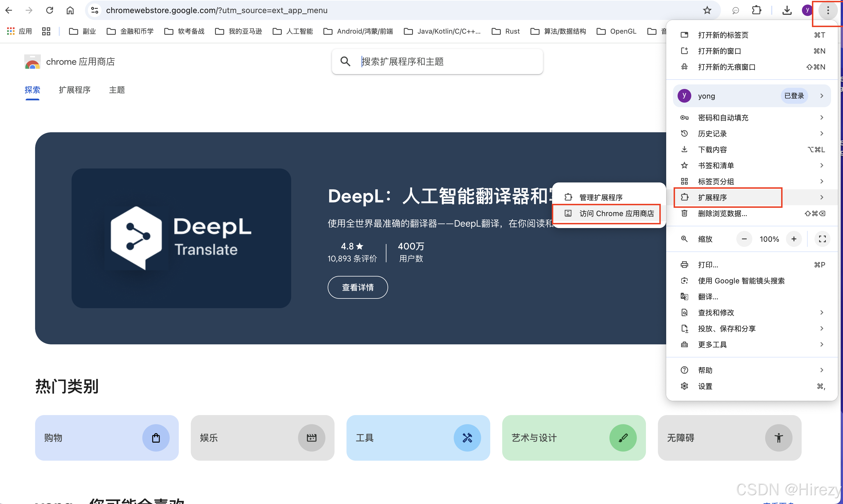Expand the yong profile submenu
The image size is (843, 504).
pyautogui.click(x=752, y=96)
